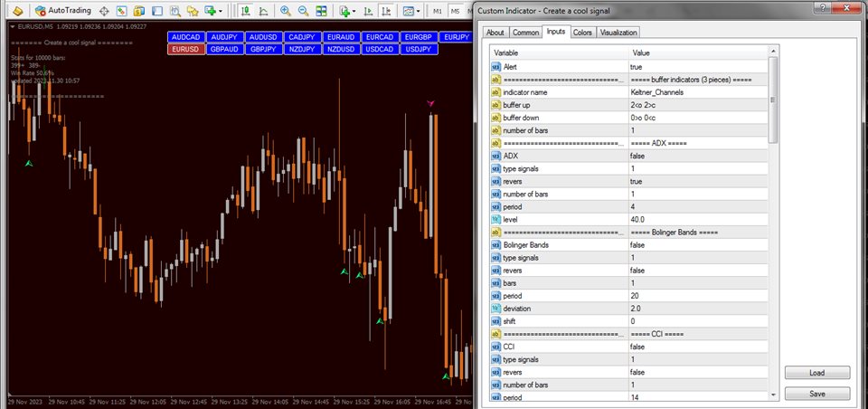Open the EURUSD,M5 chart triangle menu
The height and width of the screenshot is (409, 868).
click(14, 26)
